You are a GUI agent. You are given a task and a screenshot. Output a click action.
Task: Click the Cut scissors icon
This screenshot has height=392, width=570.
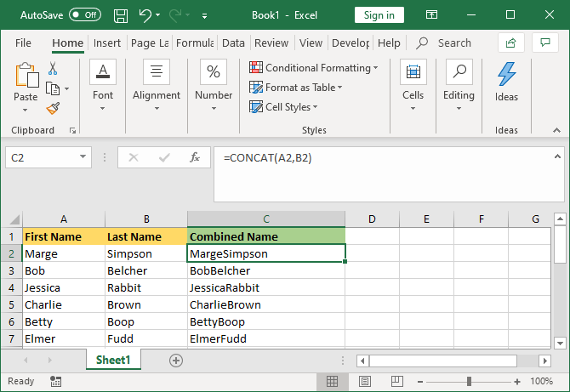click(53, 69)
